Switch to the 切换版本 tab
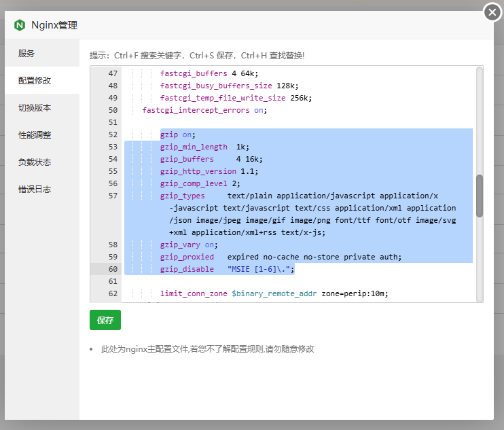 click(35, 108)
